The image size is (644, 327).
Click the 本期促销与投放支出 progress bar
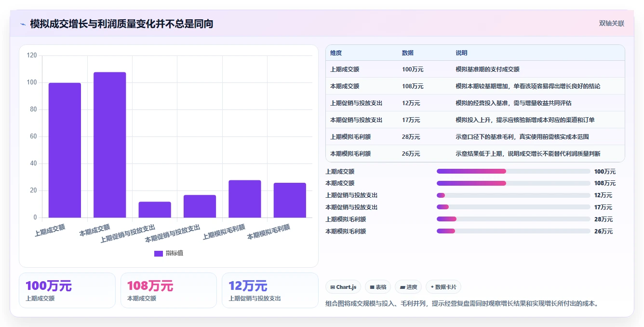tap(513, 207)
